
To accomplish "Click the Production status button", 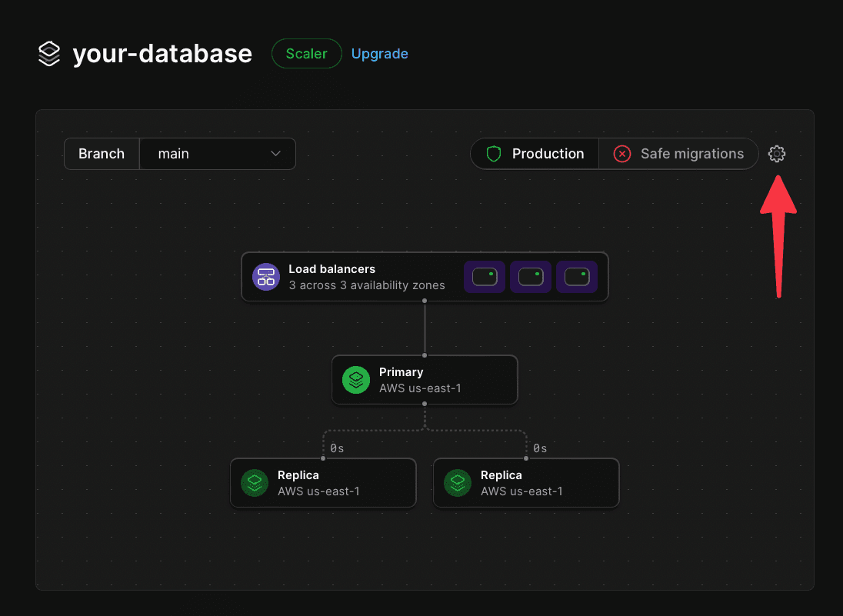I will point(535,154).
